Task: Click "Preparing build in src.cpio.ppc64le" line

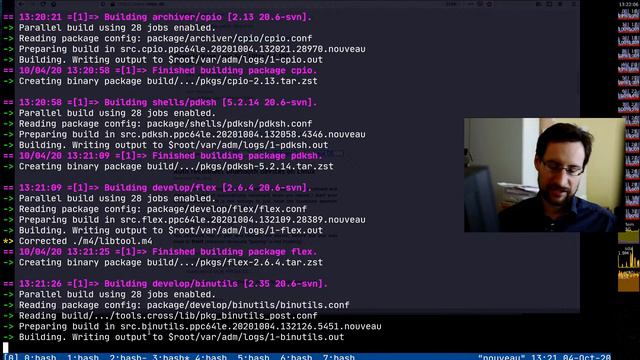Action: tap(184, 49)
